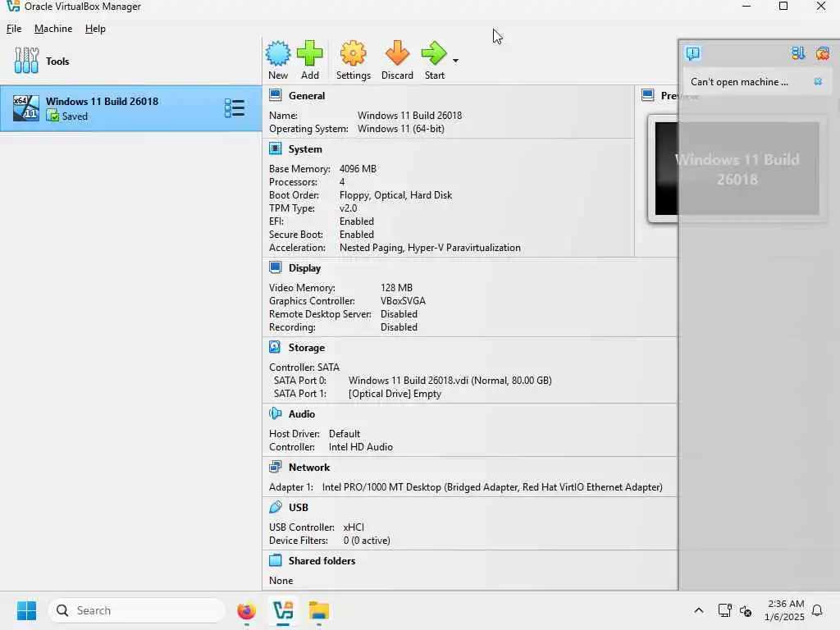Click the taskbar Search box
The width and height of the screenshot is (840, 630).
(x=137, y=610)
